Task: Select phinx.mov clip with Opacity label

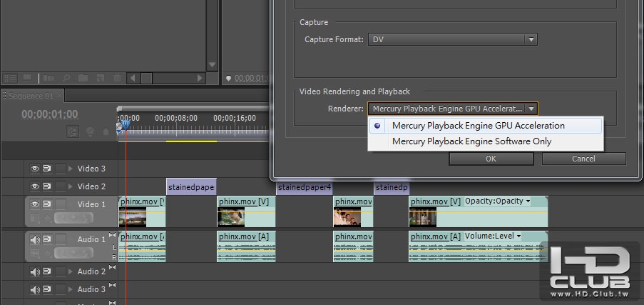Action: click(478, 211)
